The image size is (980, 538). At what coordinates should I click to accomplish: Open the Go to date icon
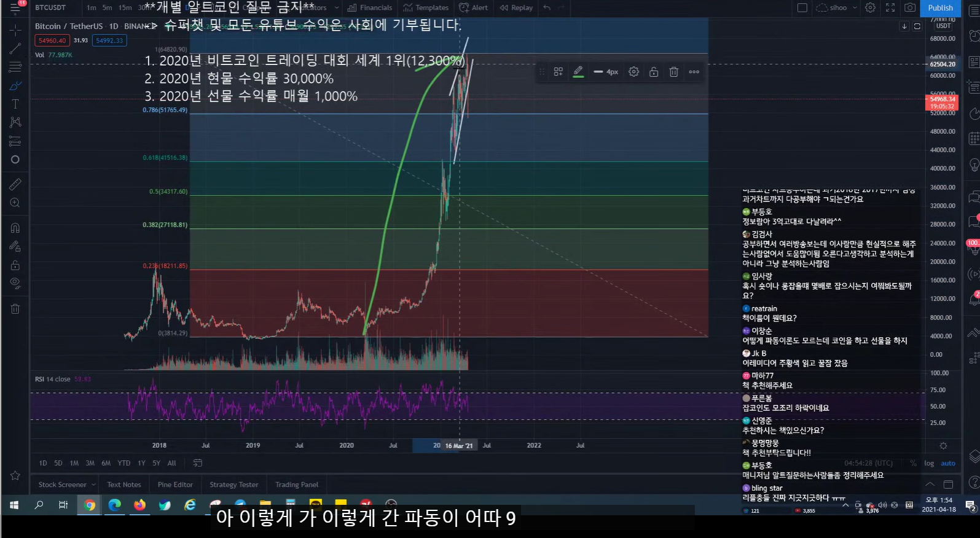198,463
